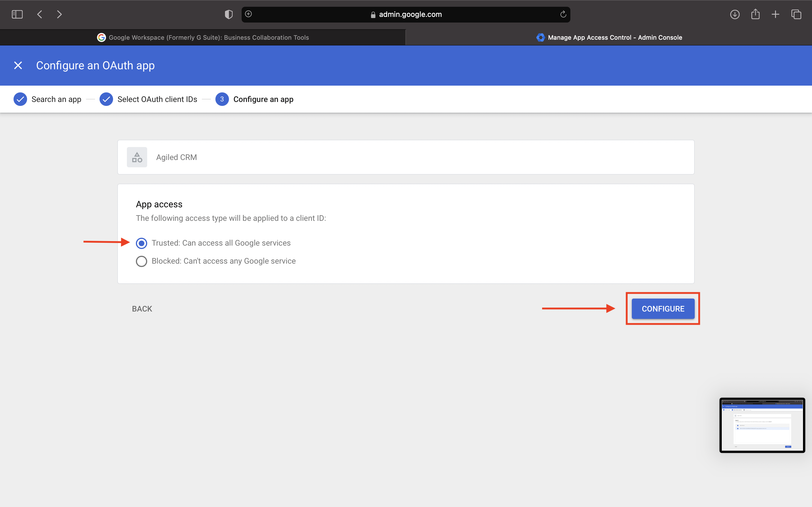Image resolution: width=812 pixels, height=507 pixels.
Task: Select the Blocked access radio button
Action: (141, 261)
